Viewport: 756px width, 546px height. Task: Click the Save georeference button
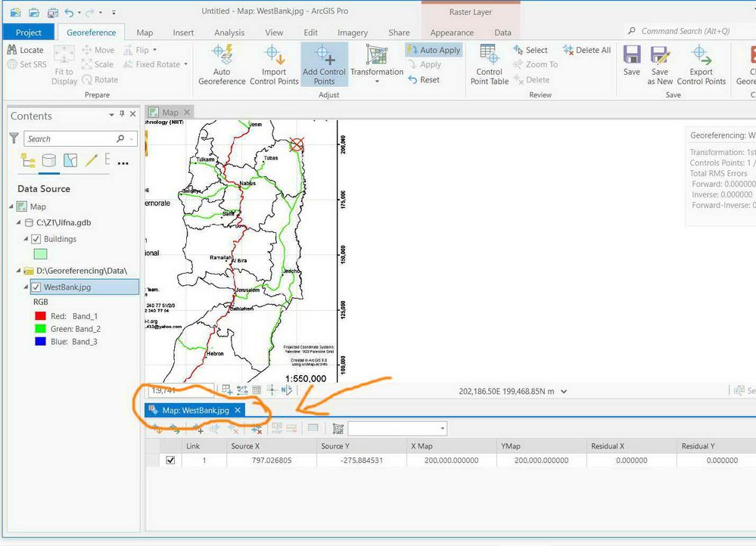pyautogui.click(x=632, y=60)
